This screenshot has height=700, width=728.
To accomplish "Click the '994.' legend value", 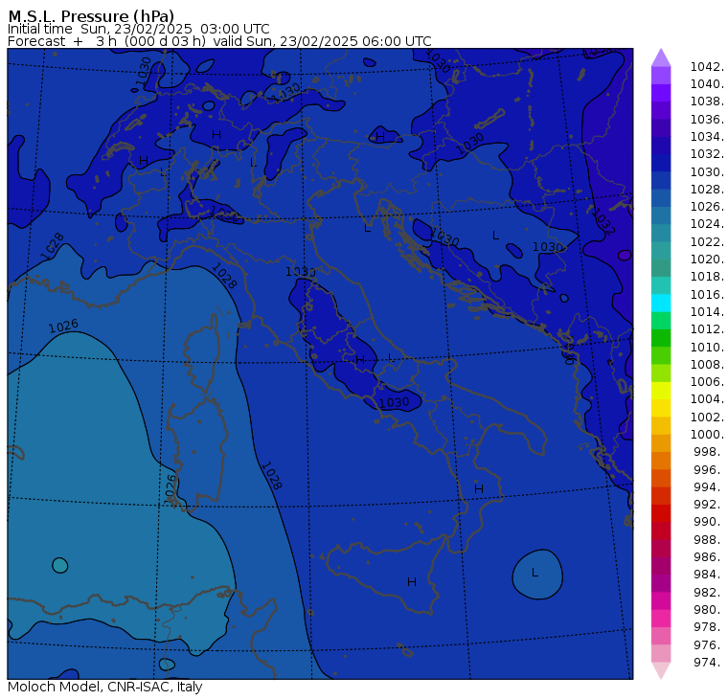I will point(709,487).
